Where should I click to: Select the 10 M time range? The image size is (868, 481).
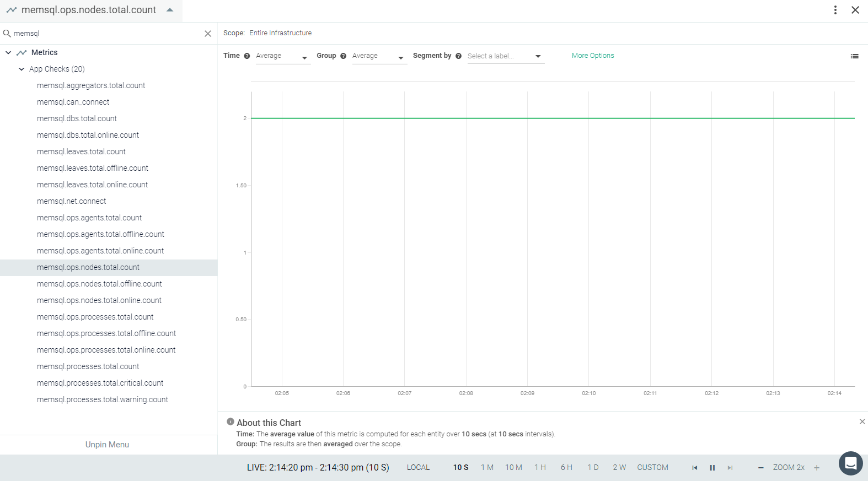[513, 467]
